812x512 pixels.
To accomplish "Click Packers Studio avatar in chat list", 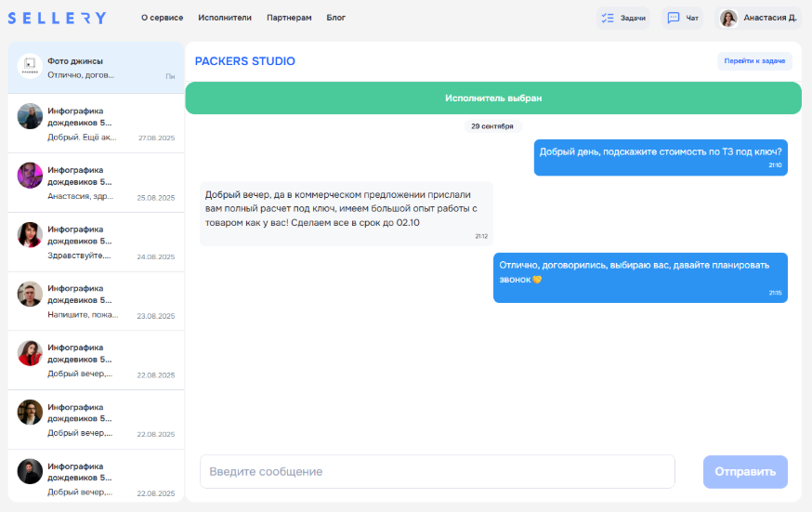I will [30, 67].
